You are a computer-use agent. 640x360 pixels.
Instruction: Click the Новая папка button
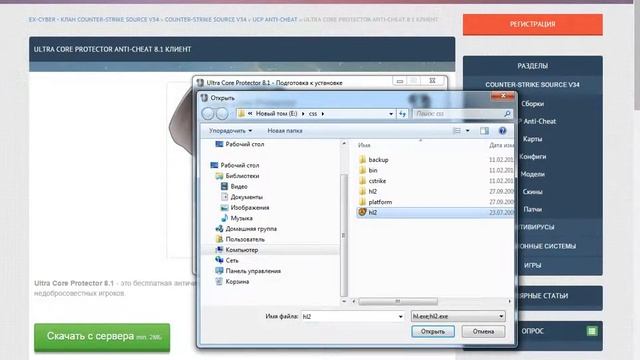(285, 131)
